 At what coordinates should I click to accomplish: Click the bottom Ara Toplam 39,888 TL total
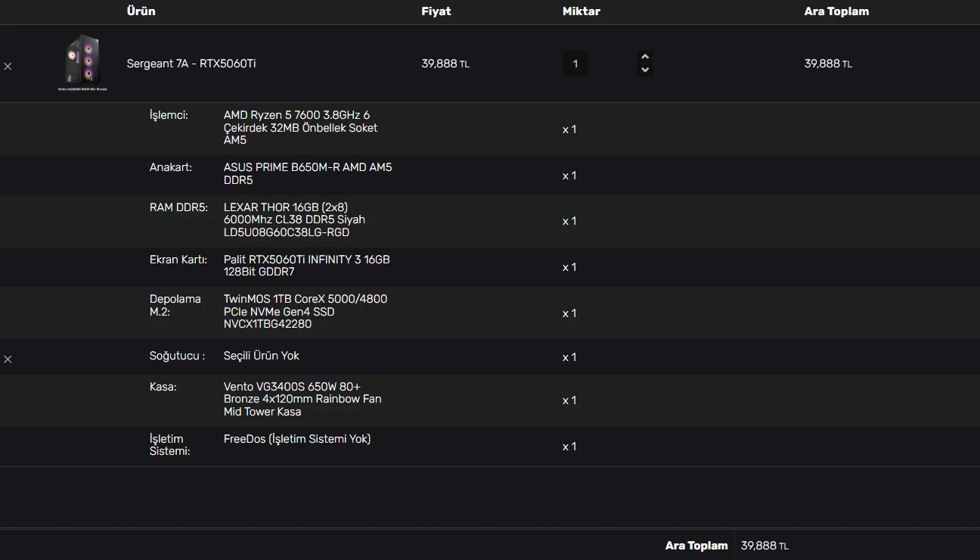click(x=764, y=546)
